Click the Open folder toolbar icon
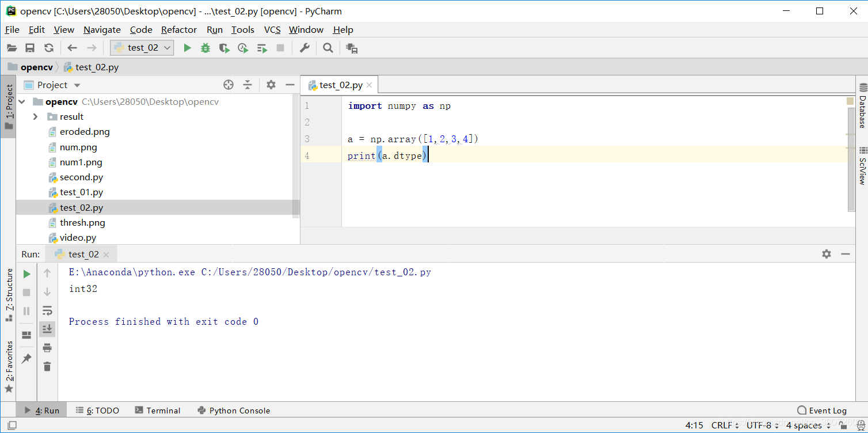The width and height of the screenshot is (868, 433). tap(12, 48)
